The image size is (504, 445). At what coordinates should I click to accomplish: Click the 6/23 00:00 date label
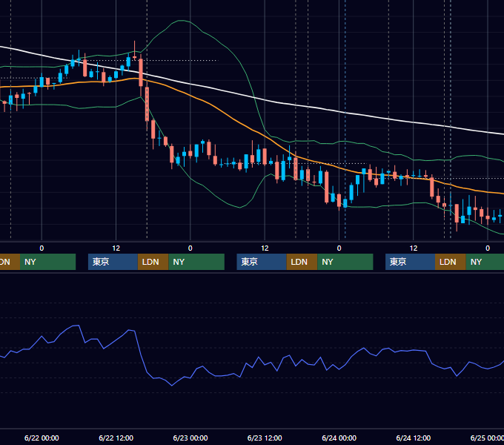click(190, 438)
